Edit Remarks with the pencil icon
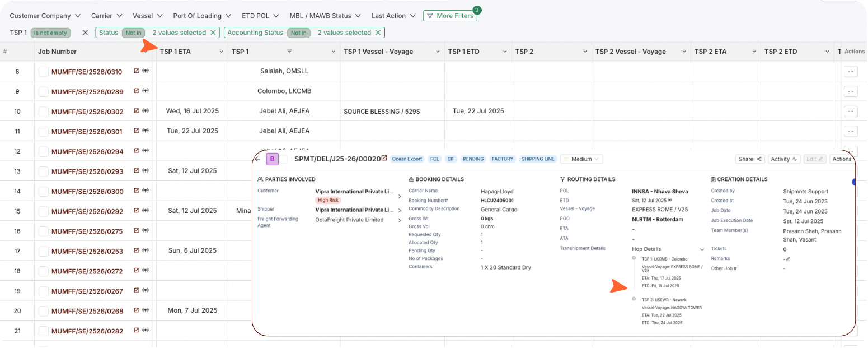Viewport: 868px width, 348px height. [788, 259]
